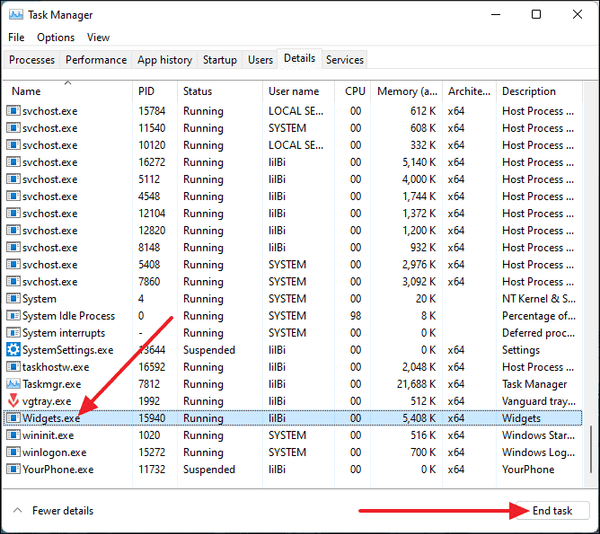600x534 pixels.
Task: Click the Fewer details label
Action: coord(63,511)
